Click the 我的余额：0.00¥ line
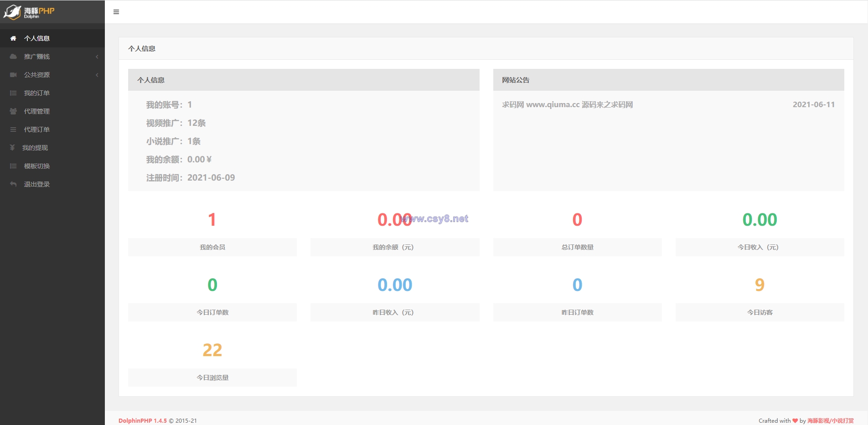The width and height of the screenshot is (868, 425). coord(179,160)
